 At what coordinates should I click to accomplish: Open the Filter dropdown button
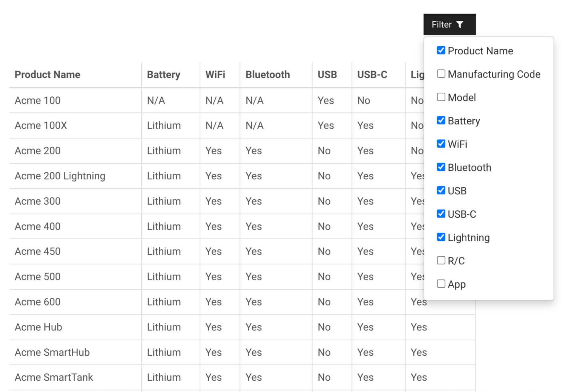[442, 24]
